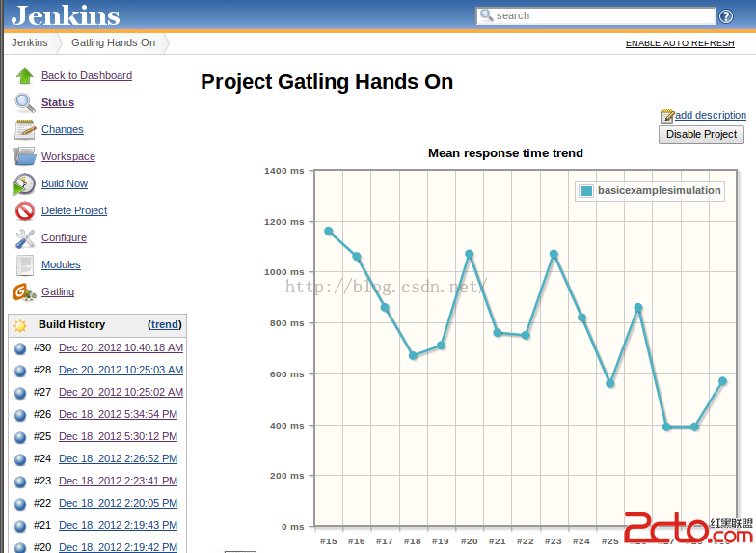Screen dimensions: 756x553
Task: Open the Configure link
Action: (64, 237)
